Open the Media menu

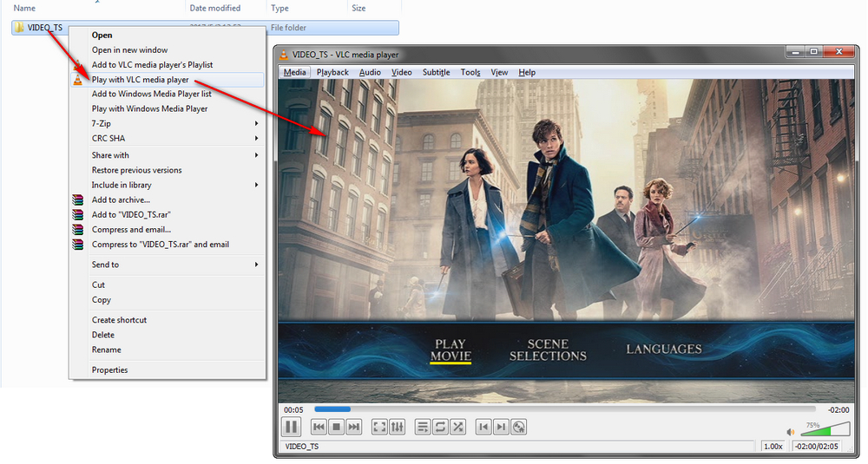pos(294,73)
